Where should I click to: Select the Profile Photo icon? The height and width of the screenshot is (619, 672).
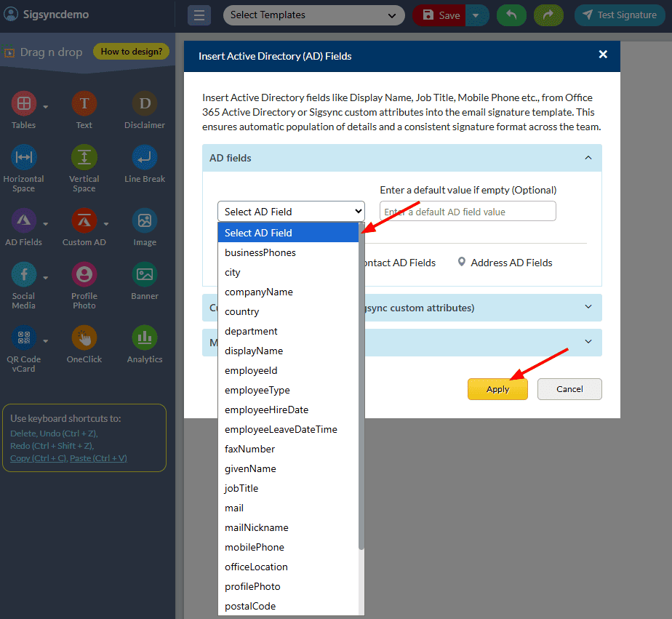pos(84,274)
